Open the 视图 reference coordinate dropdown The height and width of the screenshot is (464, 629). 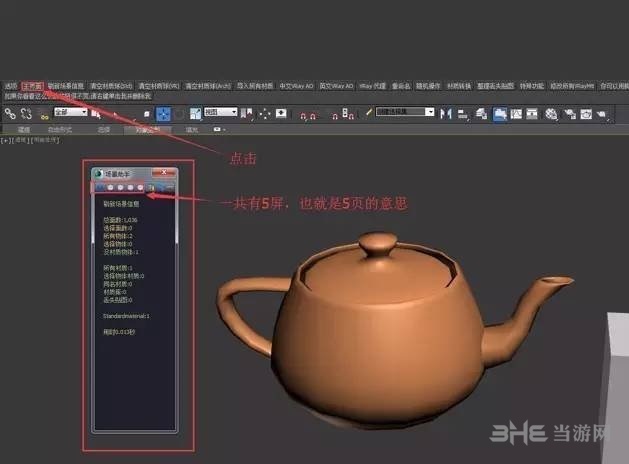221,112
